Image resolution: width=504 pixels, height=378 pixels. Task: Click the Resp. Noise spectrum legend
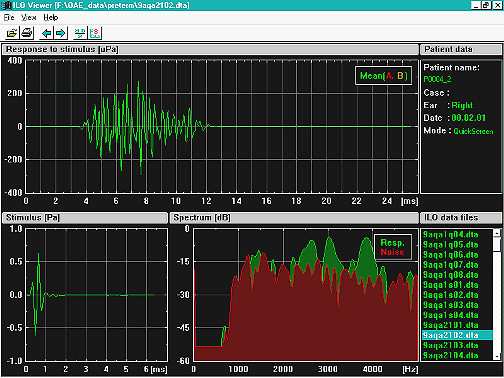(393, 247)
